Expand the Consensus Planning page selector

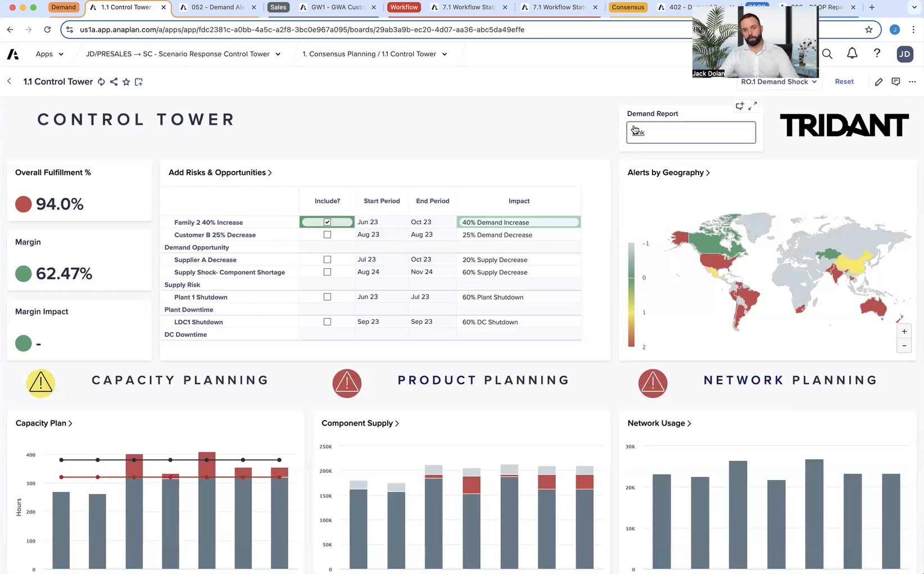(x=374, y=54)
